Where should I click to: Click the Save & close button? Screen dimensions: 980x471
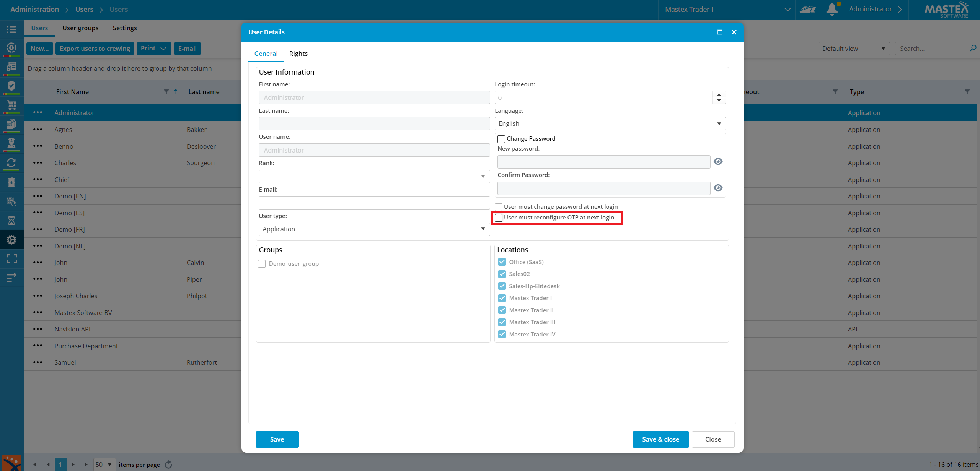660,439
